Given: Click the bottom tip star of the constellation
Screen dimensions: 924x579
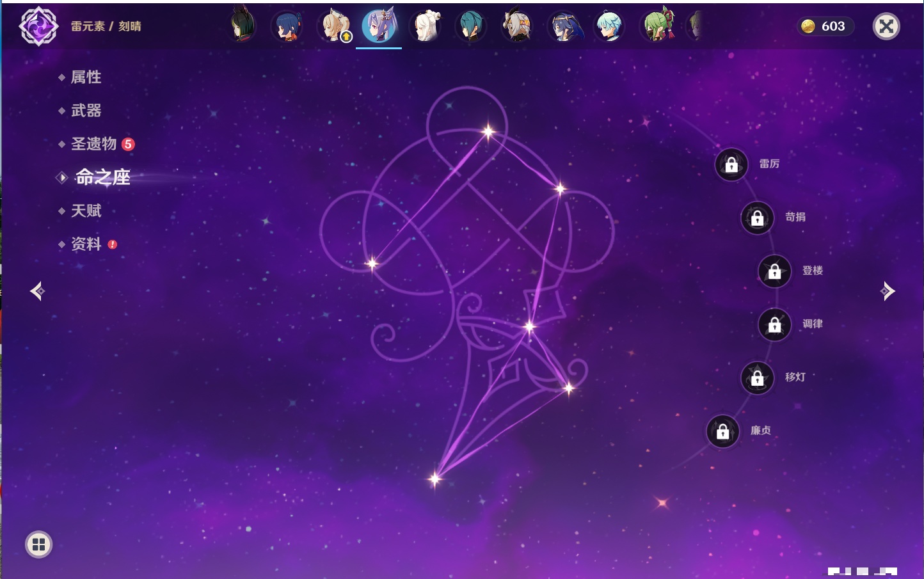Looking at the screenshot, I should coord(435,479).
